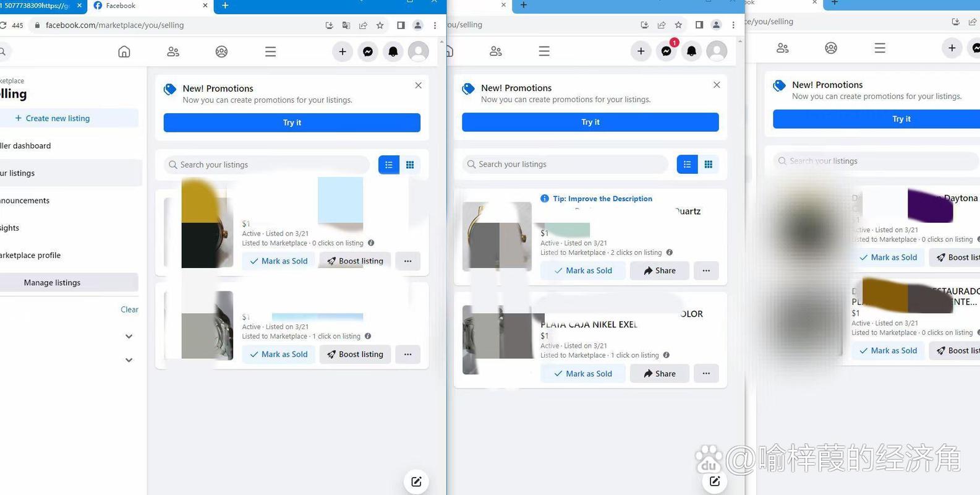Open notifications bell in the left window
This screenshot has height=495, width=980.
(393, 52)
